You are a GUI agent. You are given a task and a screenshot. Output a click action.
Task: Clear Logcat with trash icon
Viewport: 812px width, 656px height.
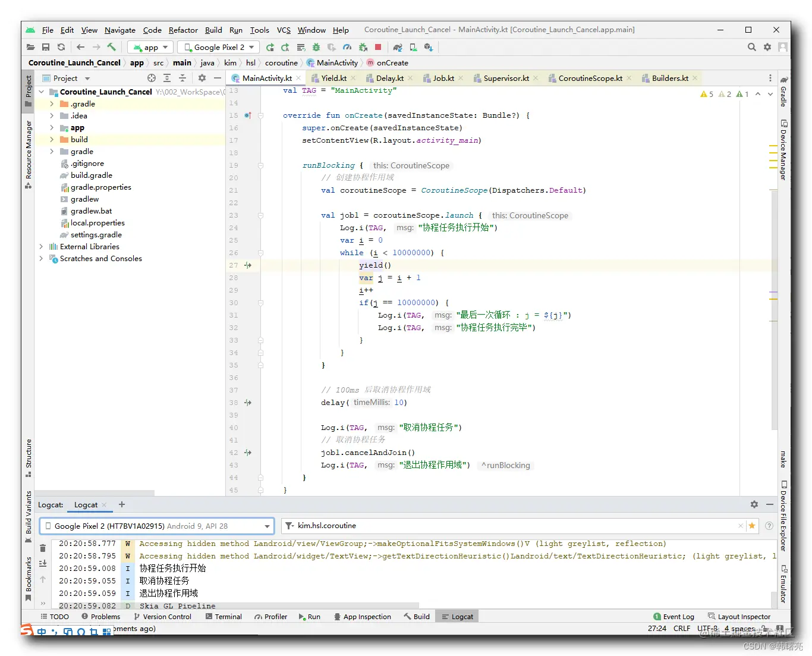tap(43, 548)
